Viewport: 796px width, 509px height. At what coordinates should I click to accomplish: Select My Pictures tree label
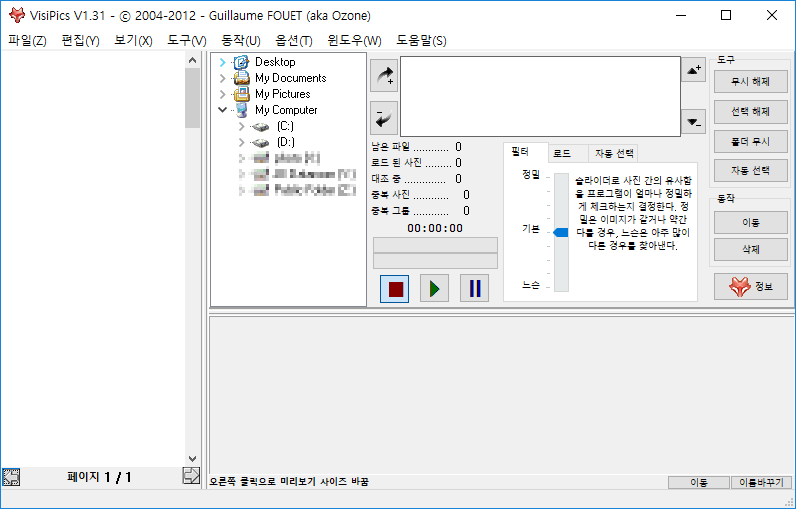(x=282, y=94)
